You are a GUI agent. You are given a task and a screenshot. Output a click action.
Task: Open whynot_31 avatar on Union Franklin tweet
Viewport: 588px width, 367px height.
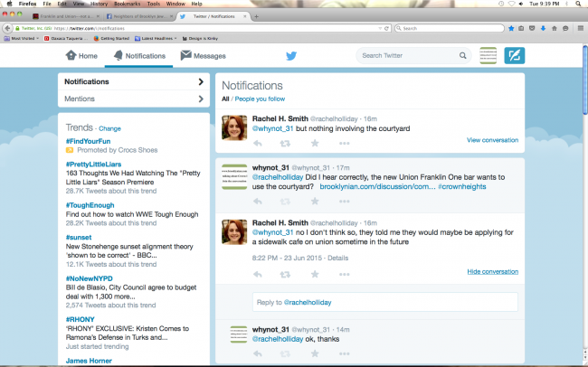tap(234, 177)
